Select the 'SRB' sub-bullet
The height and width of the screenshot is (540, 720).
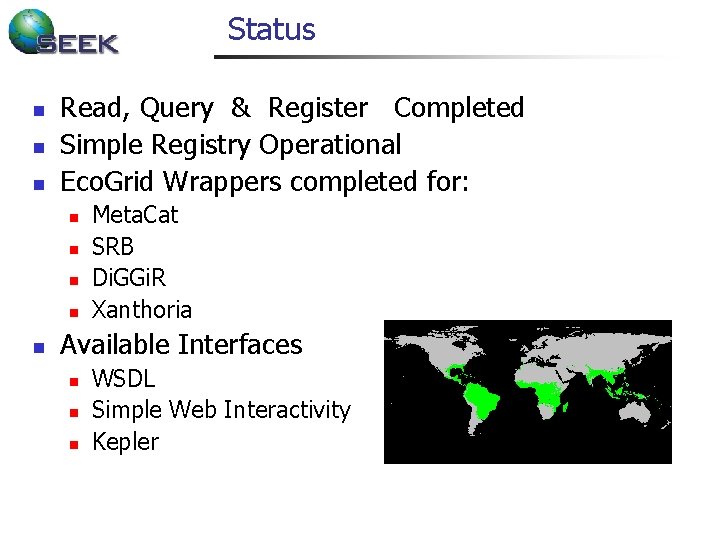113,247
